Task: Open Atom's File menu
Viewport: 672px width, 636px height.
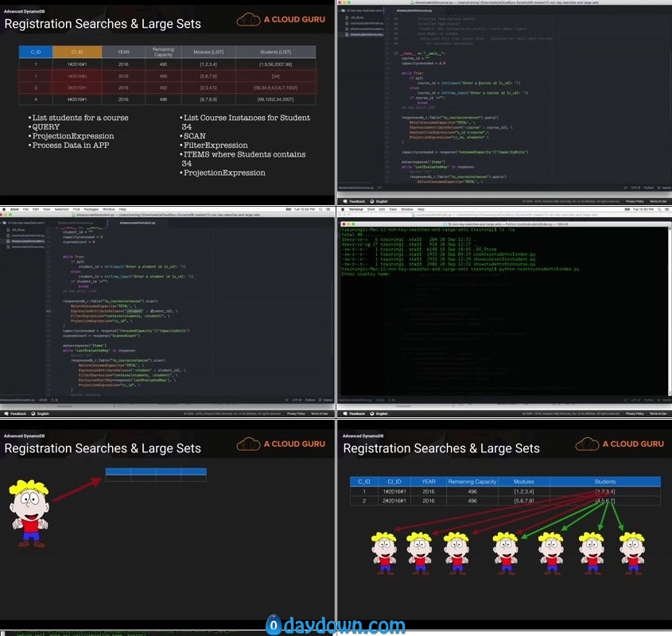Action: pos(25,209)
